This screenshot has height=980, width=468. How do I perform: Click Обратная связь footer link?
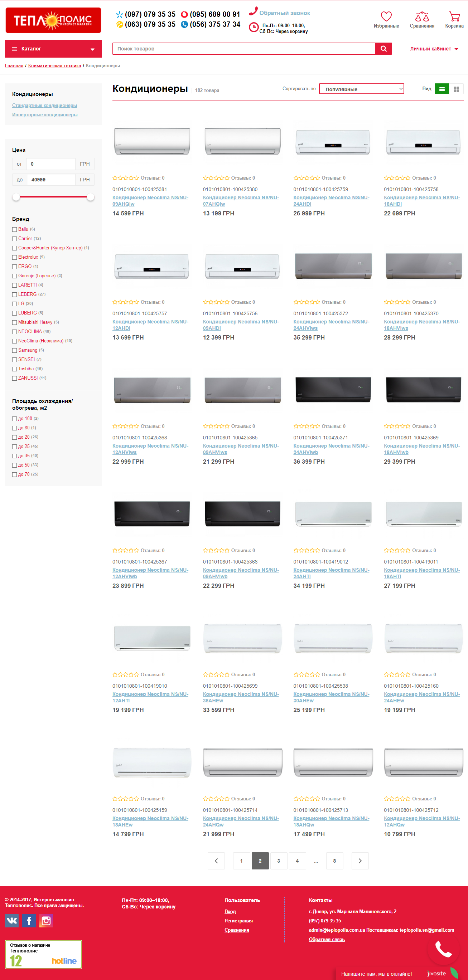tap(327, 939)
